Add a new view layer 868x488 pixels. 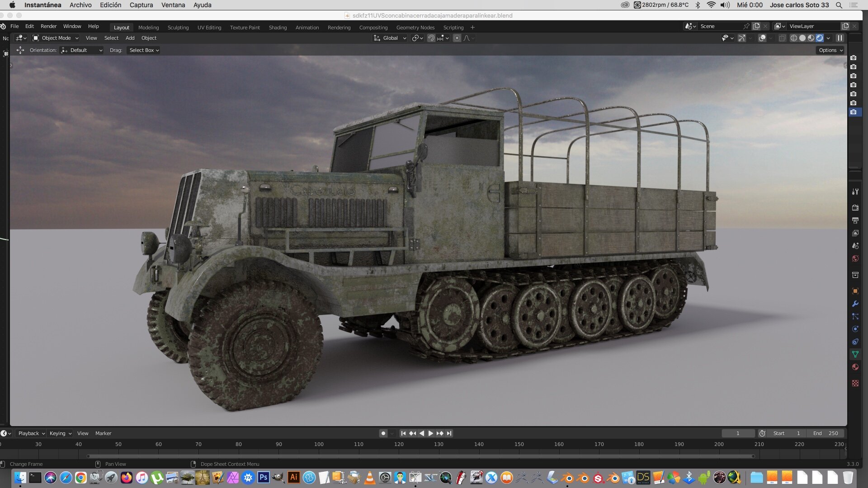pos(845,26)
